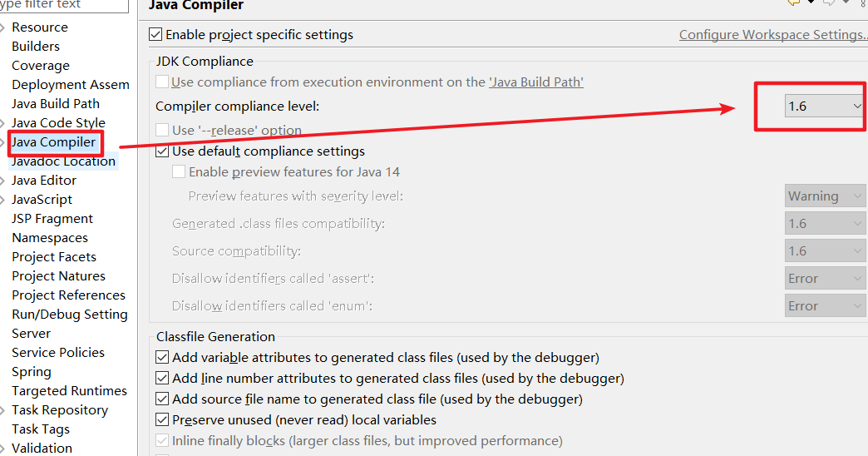Uncheck Use default compliance settings
This screenshot has height=456, width=868.
(162, 151)
